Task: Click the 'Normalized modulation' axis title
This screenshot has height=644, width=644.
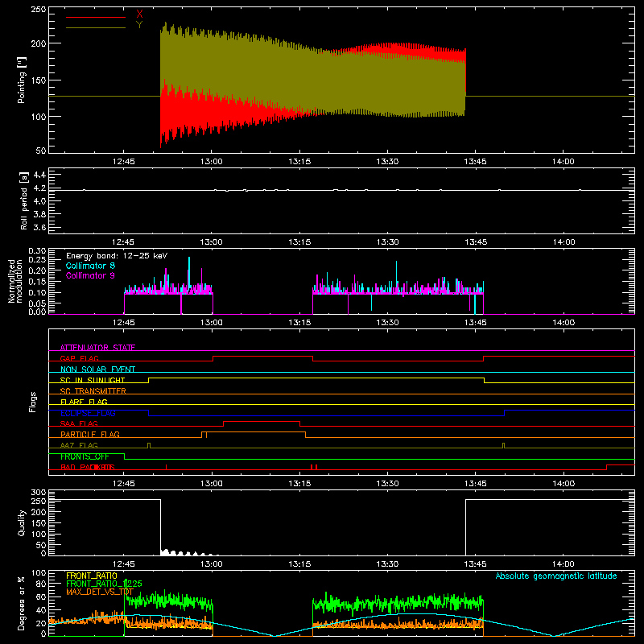Action: (15, 281)
